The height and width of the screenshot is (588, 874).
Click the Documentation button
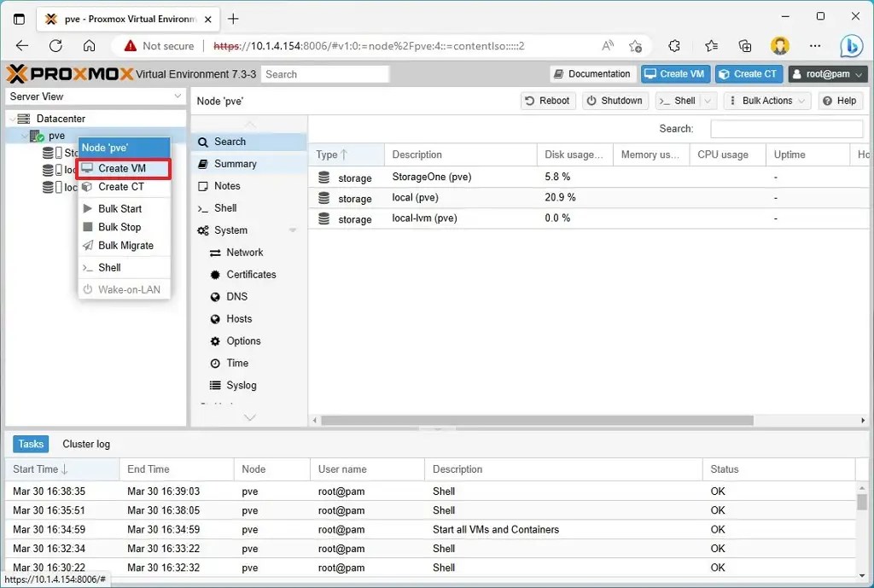click(592, 74)
